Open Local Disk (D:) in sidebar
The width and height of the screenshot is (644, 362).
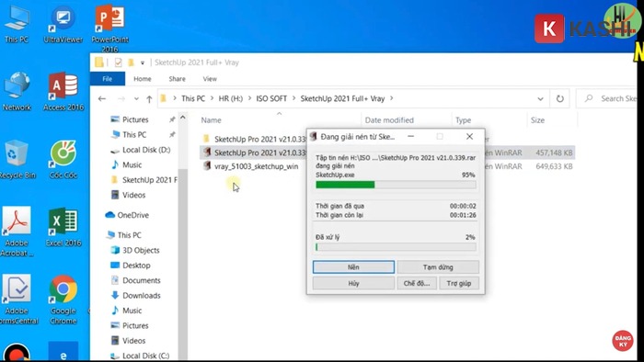tap(145, 150)
